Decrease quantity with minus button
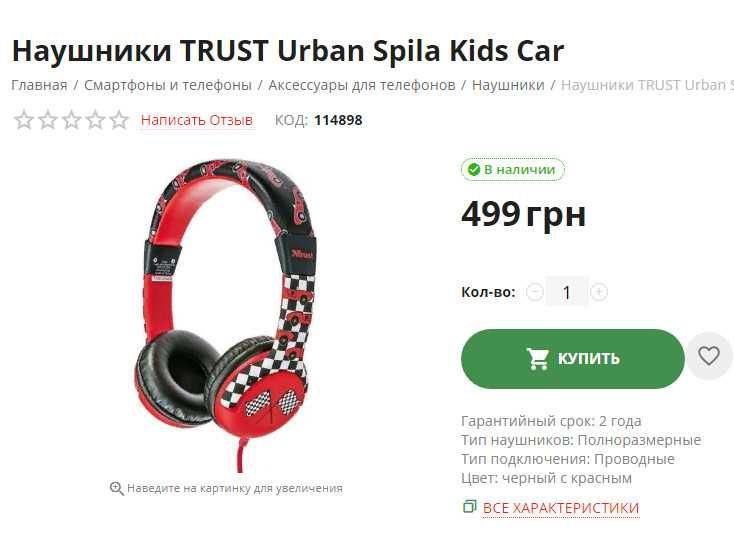 pyautogui.click(x=535, y=292)
